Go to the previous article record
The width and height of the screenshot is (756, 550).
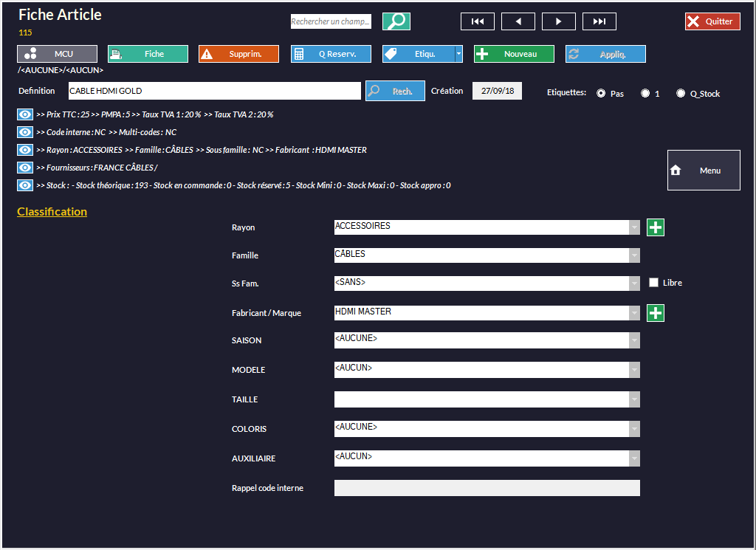tap(518, 21)
